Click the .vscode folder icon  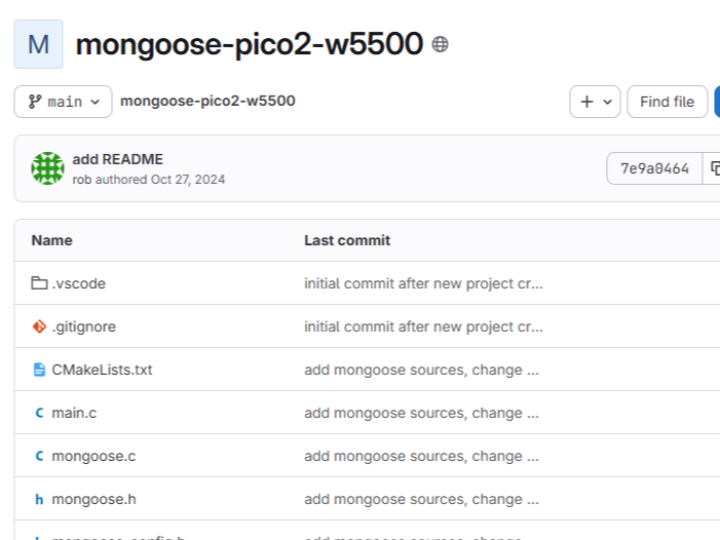(40, 284)
